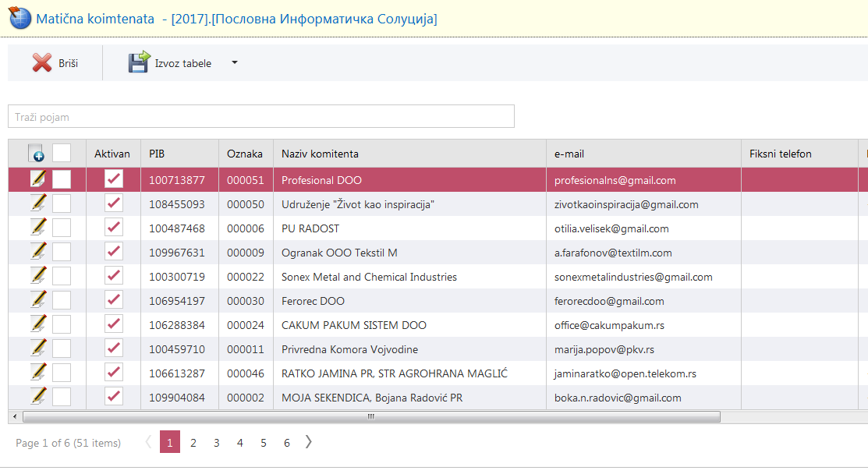Sort by Naziv komitenta column header
This screenshot has width=868, height=474.
click(x=320, y=154)
